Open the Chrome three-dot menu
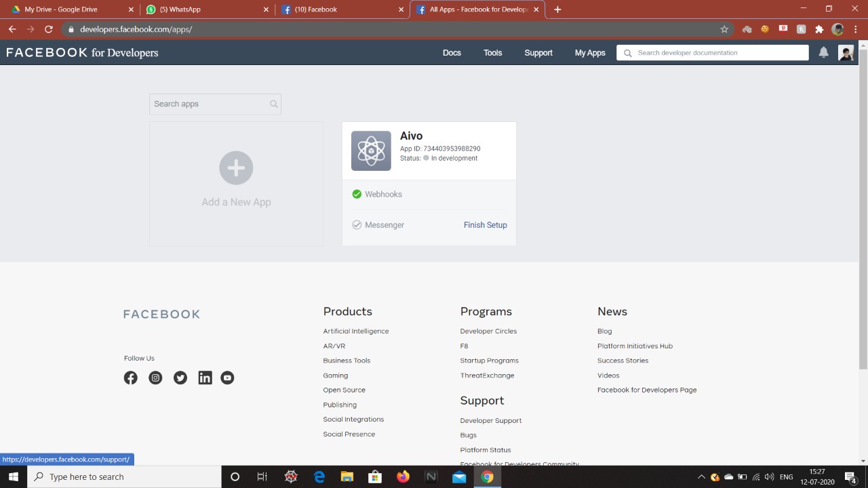 (856, 29)
